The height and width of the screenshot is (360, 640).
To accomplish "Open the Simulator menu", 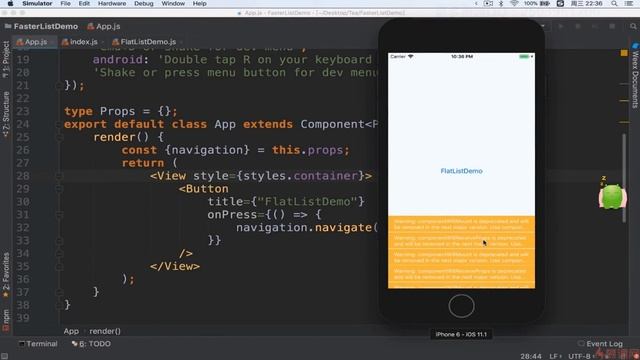I will pos(37,3).
